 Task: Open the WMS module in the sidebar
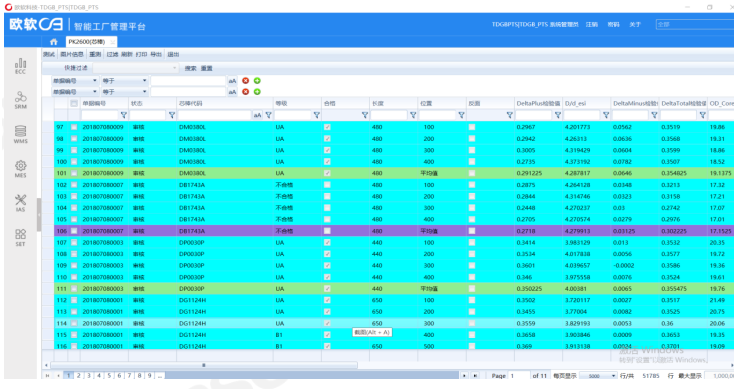pos(20,134)
